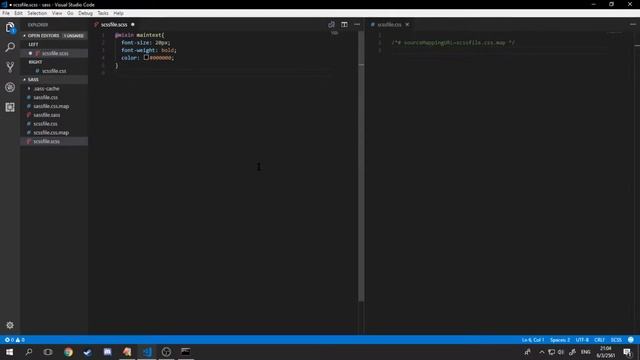Change line endings via CRLF status entry

[599, 340]
